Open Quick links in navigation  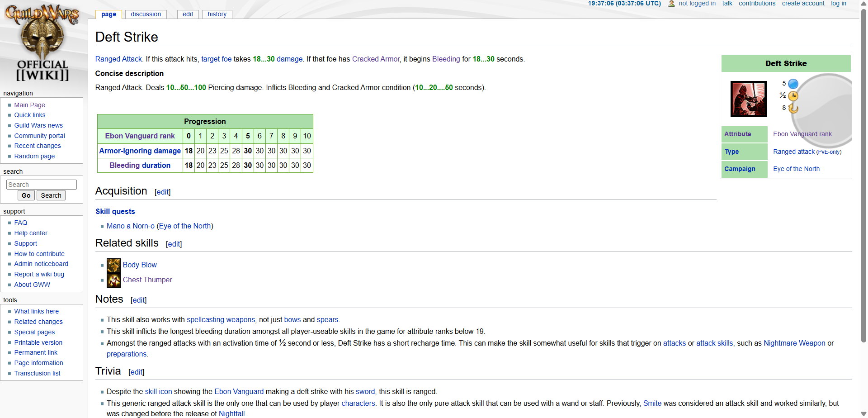point(29,115)
